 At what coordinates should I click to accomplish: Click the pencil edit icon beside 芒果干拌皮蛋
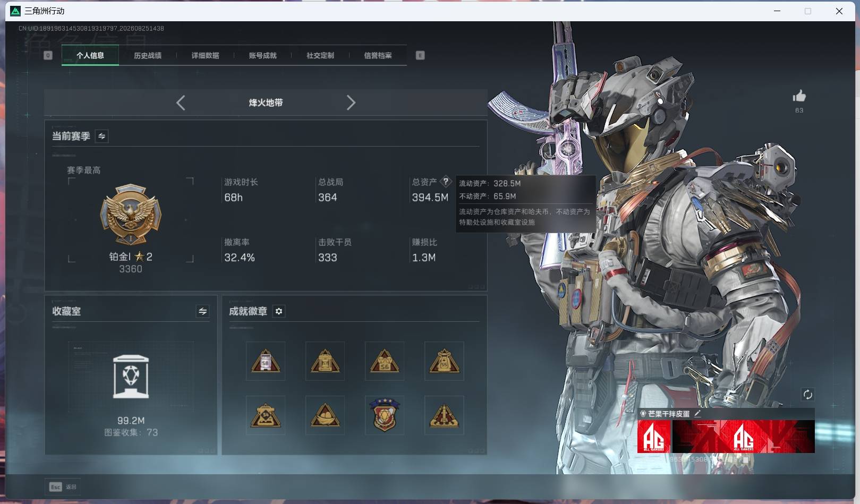[697, 413]
